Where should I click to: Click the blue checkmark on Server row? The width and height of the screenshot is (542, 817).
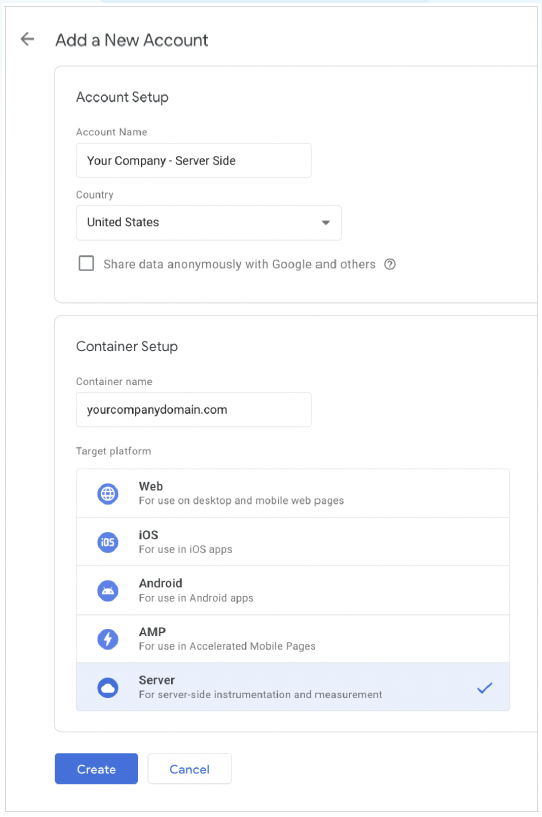point(485,688)
